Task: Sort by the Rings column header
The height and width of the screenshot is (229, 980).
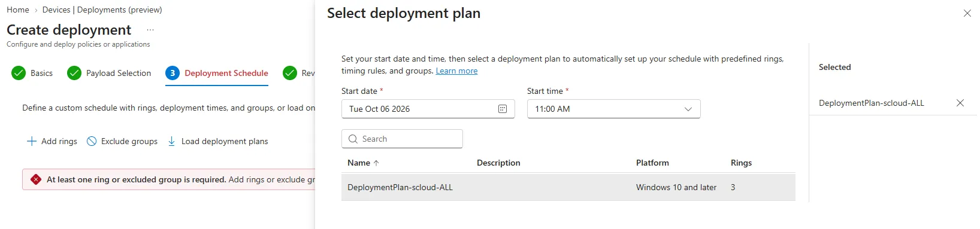Action: click(741, 163)
